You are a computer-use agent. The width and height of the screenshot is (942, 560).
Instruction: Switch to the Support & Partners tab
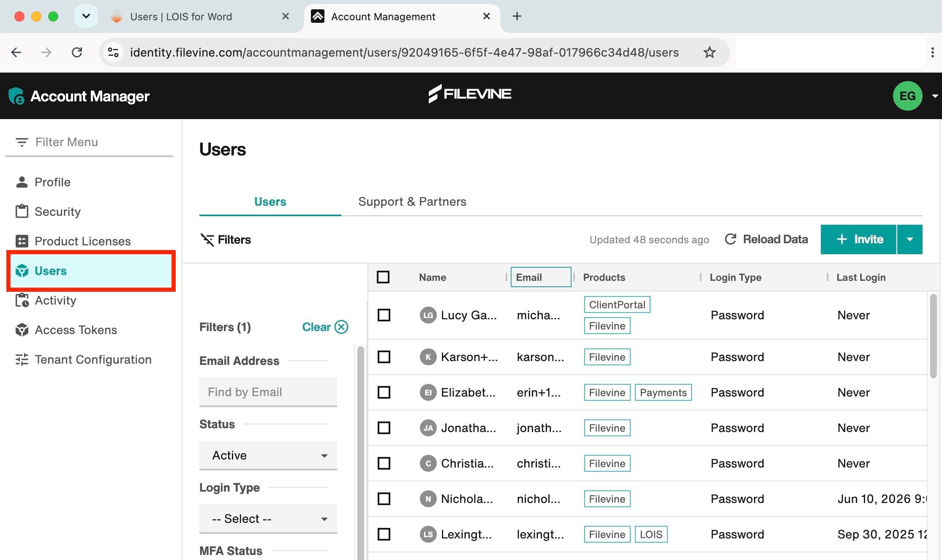pyautogui.click(x=412, y=202)
